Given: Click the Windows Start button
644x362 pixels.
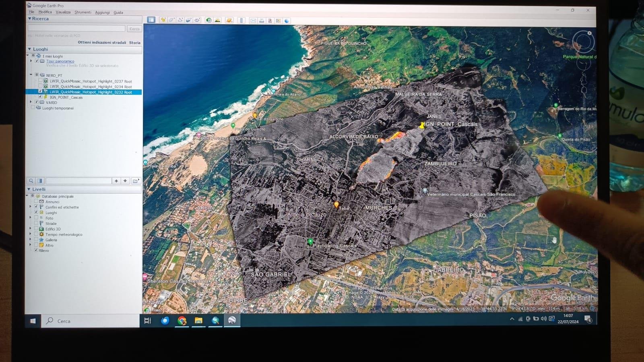Looking at the screenshot, I should tap(33, 321).
